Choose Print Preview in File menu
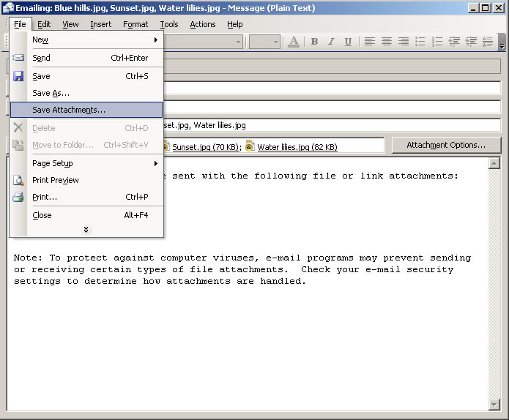Image resolution: width=509 pixels, height=420 pixels. [56, 180]
